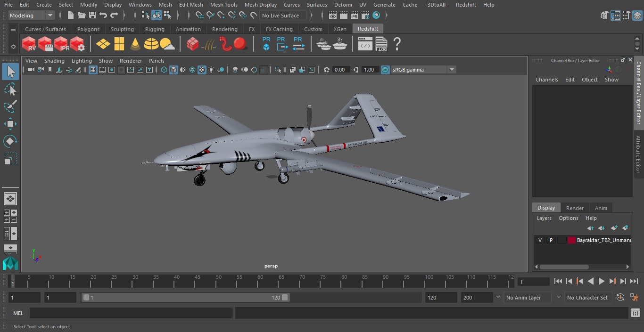Viewport: 644px width, 332px height.
Task: Create Redshift spot light cone icon
Action: click(x=135, y=44)
